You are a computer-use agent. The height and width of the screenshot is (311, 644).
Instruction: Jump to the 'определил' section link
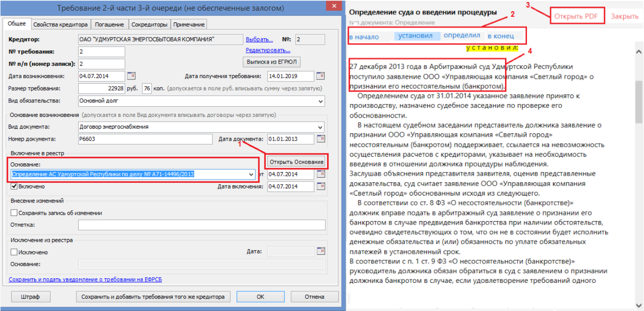[462, 36]
